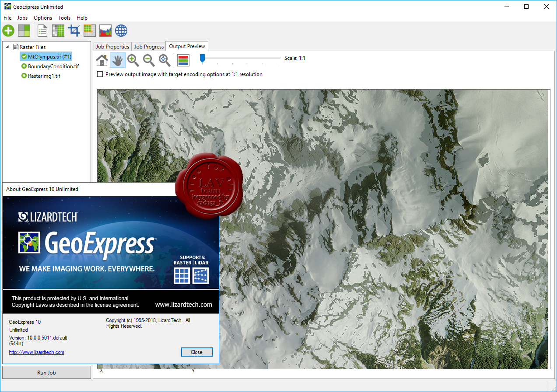Open the Help menu

point(82,18)
